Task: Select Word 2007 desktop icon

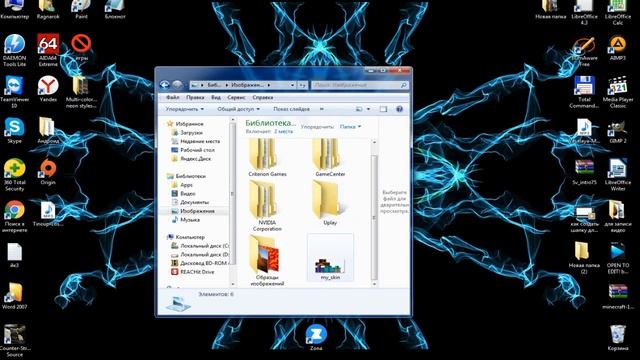Action: coord(14,296)
